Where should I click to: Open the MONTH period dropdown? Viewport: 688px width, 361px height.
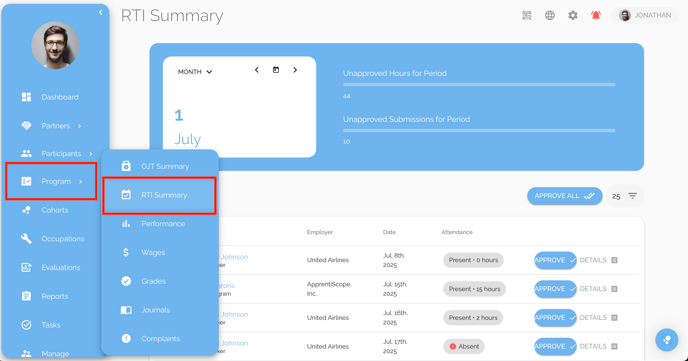click(x=195, y=71)
